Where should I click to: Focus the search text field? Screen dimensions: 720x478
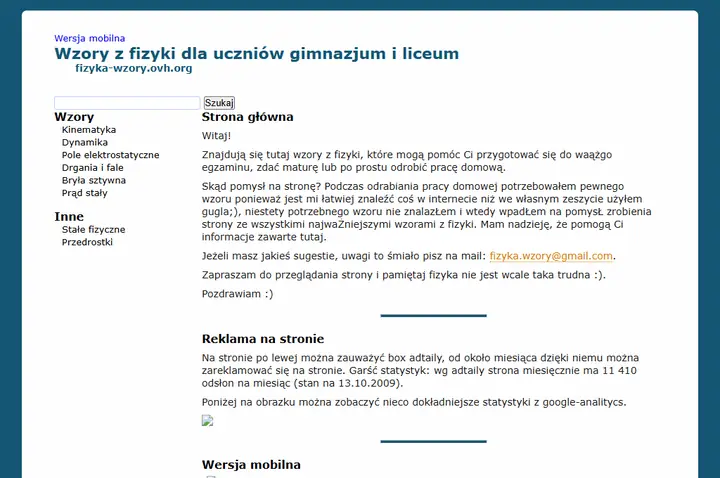coord(127,102)
